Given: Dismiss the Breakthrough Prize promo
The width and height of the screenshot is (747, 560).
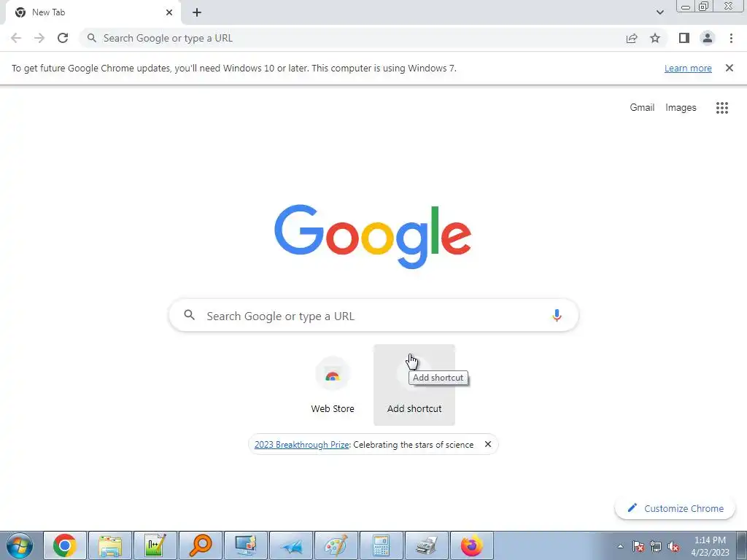Looking at the screenshot, I should point(488,444).
